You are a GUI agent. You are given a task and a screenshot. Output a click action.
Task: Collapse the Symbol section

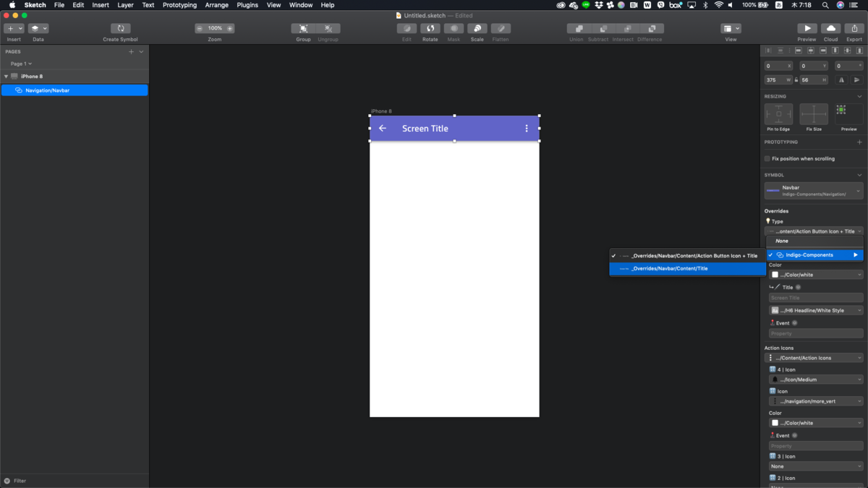859,175
